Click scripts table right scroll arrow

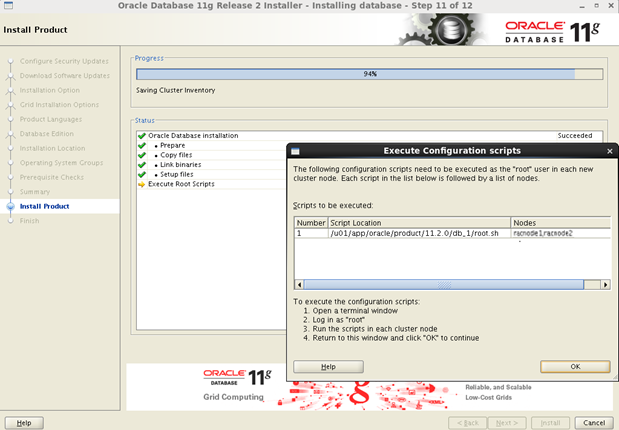pos(606,284)
